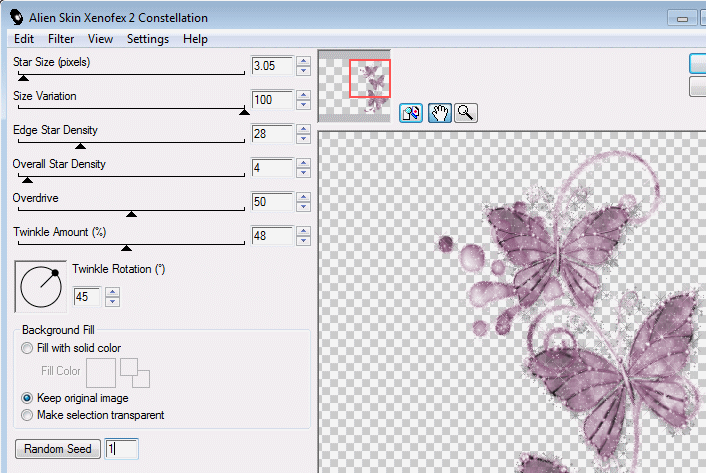Click the overlapping squares color swap icon
The width and height of the screenshot is (706, 473).
pyautogui.click(x=135, y=373)
